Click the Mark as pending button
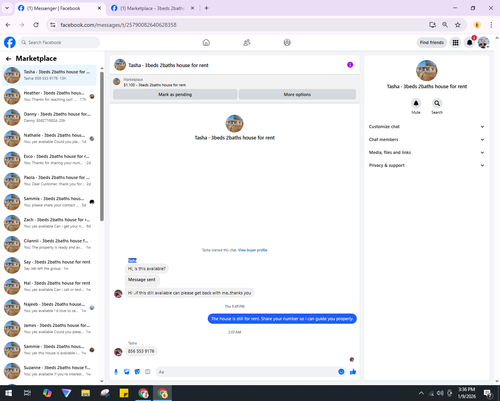 [175, 94]
